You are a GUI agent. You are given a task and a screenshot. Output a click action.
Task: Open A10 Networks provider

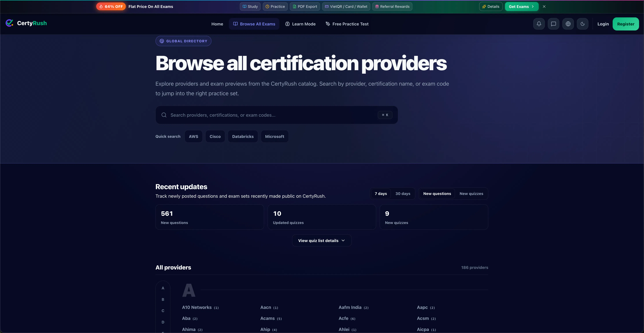tap(200, 307)
